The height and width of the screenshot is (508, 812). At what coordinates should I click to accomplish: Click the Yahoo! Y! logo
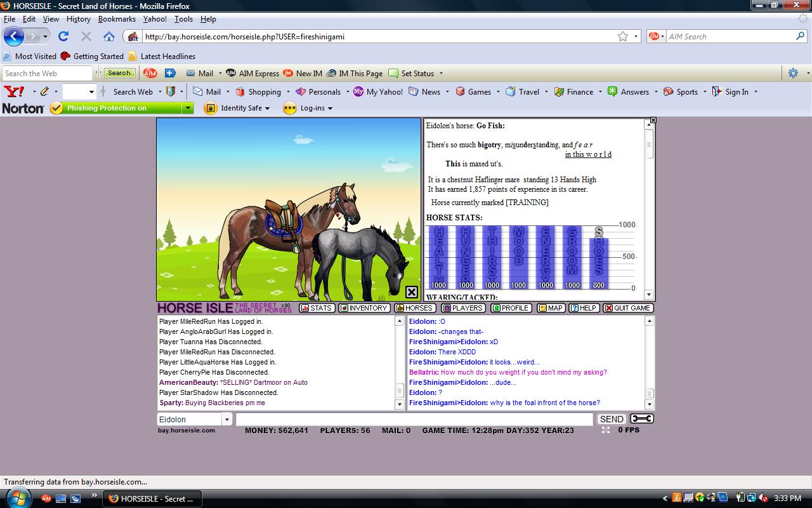click(x=14, y=91)
